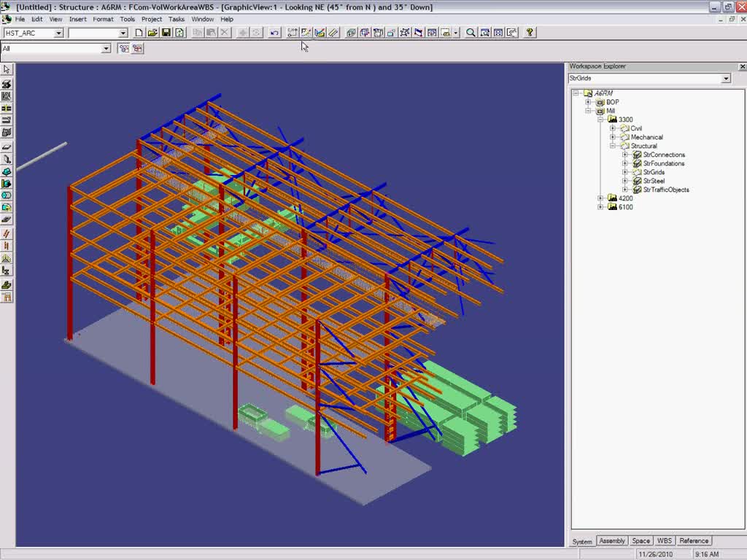747x560 pixels.
Task: Open the File menu
Action: 20,19
